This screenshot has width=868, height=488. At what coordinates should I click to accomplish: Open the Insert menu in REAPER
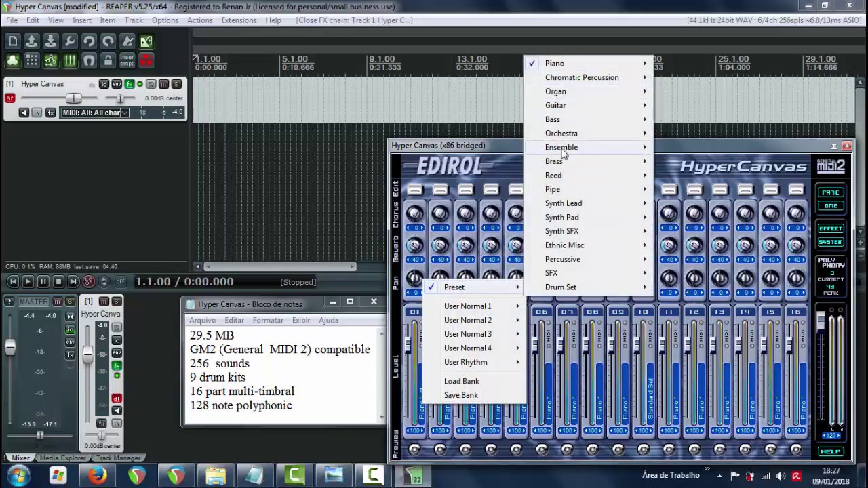click(82, 20)
